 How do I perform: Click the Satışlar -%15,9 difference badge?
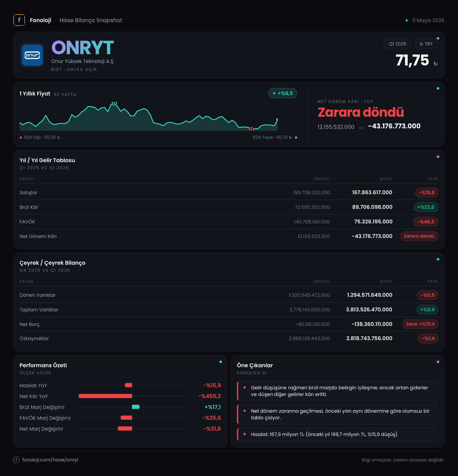click(x=427, y=193)
